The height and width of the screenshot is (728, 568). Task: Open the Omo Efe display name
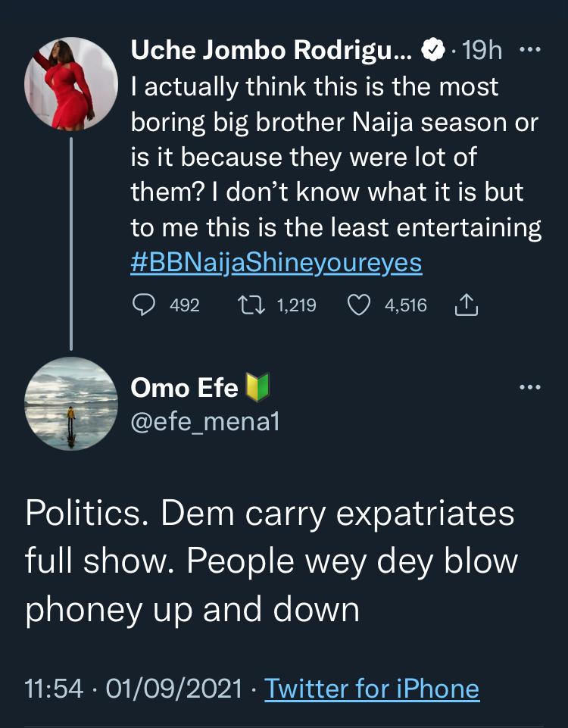coord(184,389)
